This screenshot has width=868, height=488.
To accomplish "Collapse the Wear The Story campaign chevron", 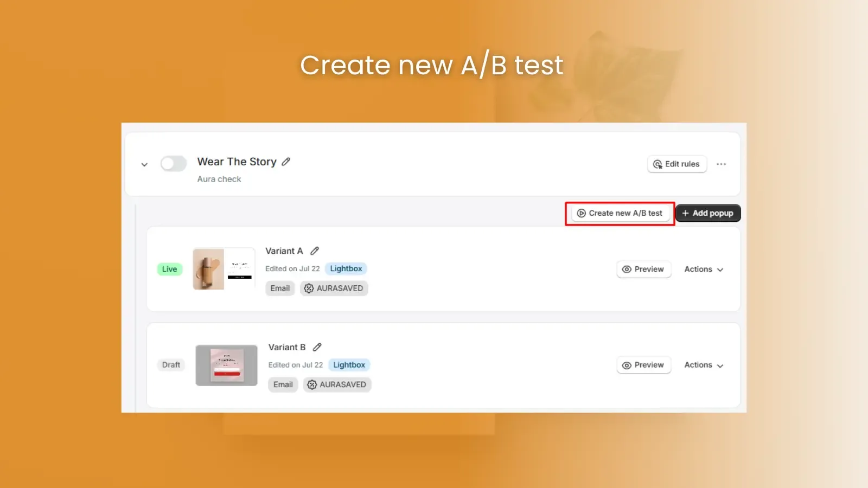I will point(144,164).
